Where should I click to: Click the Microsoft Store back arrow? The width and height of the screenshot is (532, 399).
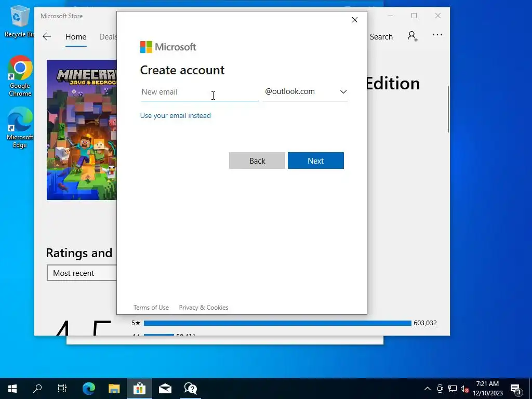pos(47,37)
